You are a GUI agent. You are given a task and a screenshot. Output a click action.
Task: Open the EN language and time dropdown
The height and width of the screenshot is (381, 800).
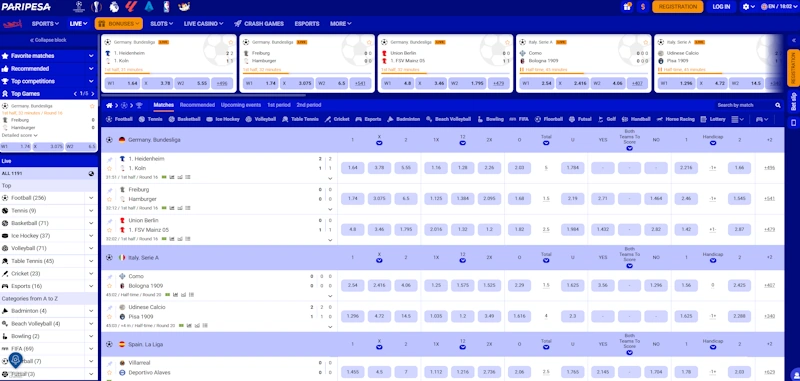pos(779,7)
